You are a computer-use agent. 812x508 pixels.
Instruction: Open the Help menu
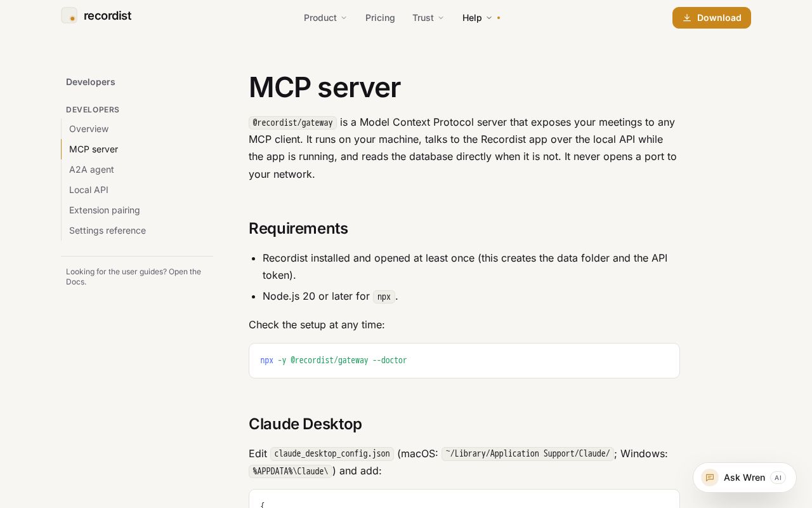point(478,18)
